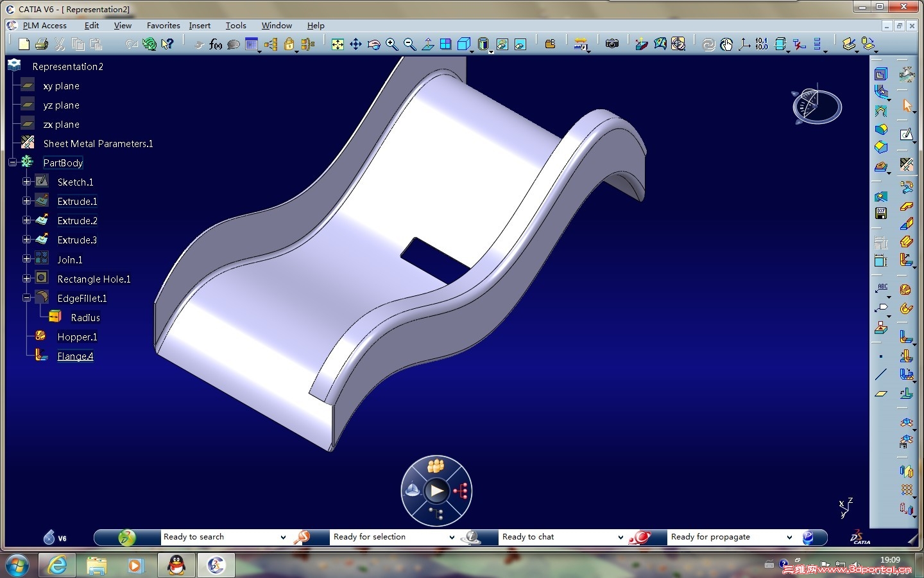Viewport: 924px width, 578px height.
Task: Open Windows Explorer folder from the taskbar
Action: click(x=97, y=565)
